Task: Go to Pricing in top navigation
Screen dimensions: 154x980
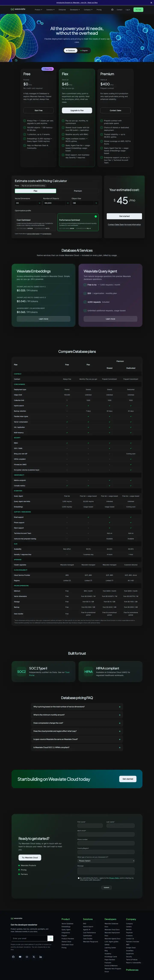Action: click(x=99, y=9)
